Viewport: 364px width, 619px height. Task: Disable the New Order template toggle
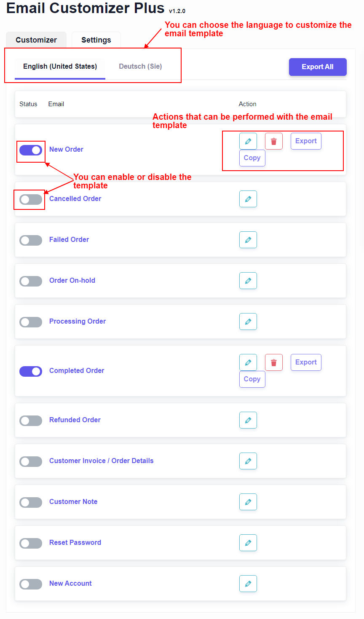[30, 150]
